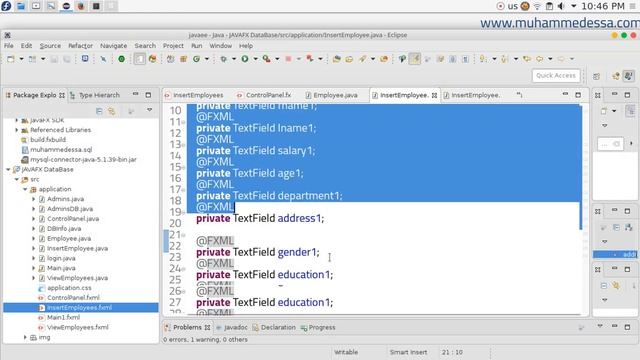Close the active InsertEmployee editor tab
This screenshot has height=360, width=640.
[x=434, y=96]
